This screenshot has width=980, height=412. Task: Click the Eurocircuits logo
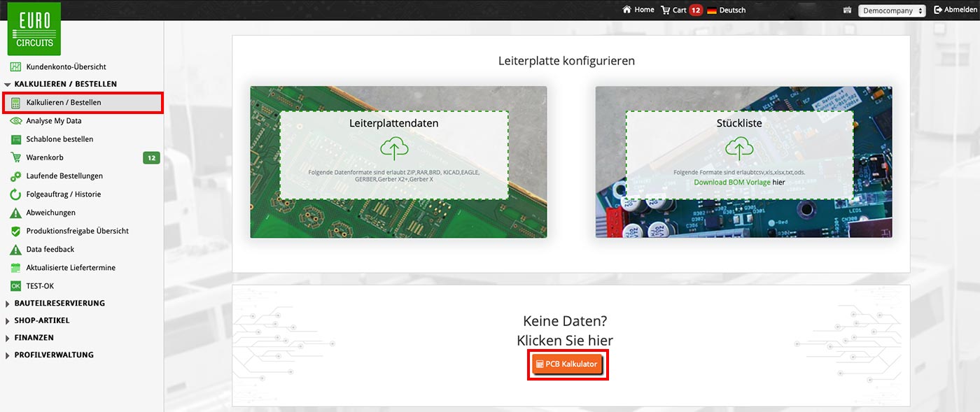34,29
